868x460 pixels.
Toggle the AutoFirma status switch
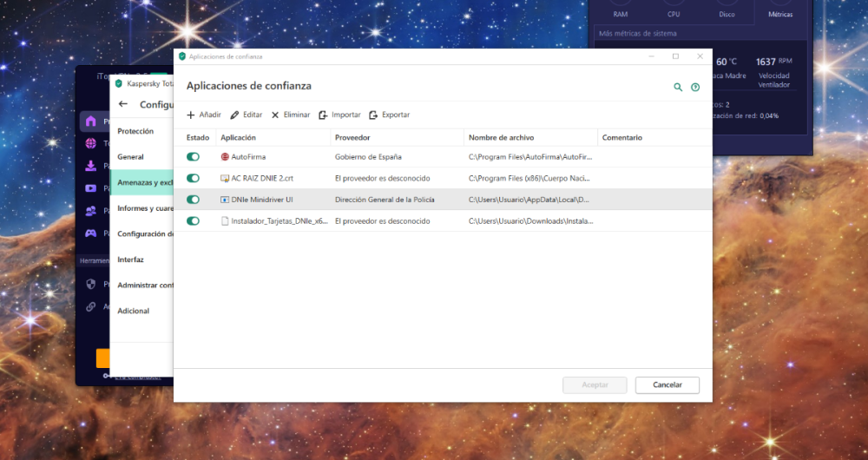point(193,156)
